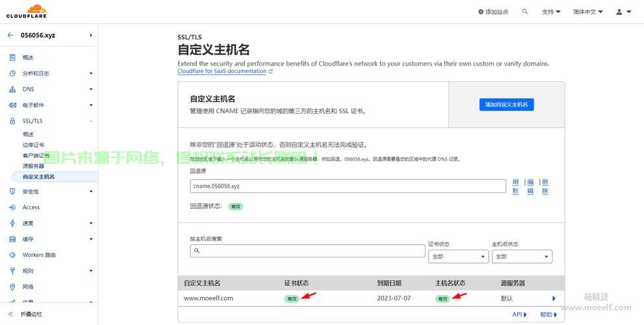Viewport: 644px width, 325px height.
Task: Click the 回退源 field containing cname.056056.xyz
Action: tap(348, 186)
